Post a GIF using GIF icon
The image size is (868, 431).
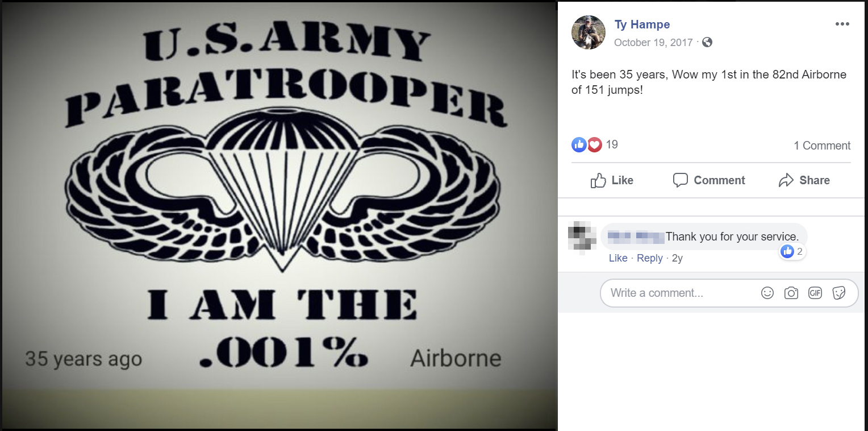click(x=815, y=293)
